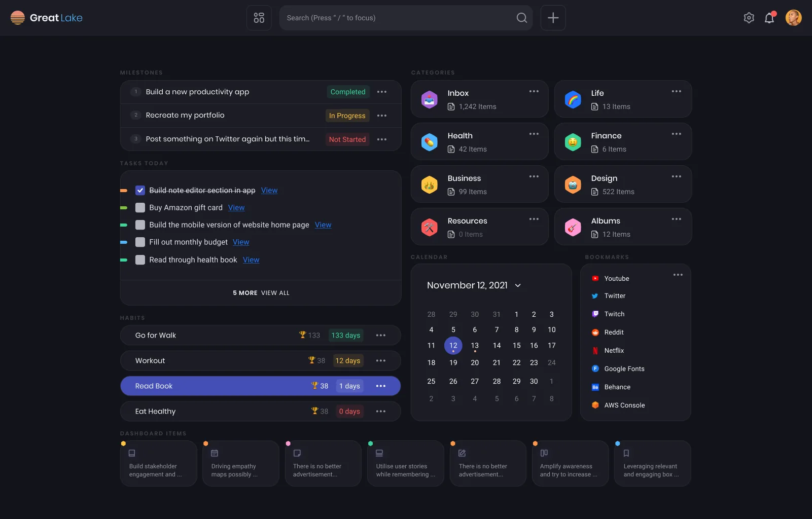Check Buy Amazon gift card task
Image resolution: width=812 pixels, height=519 pixels.
click(140, 208)
